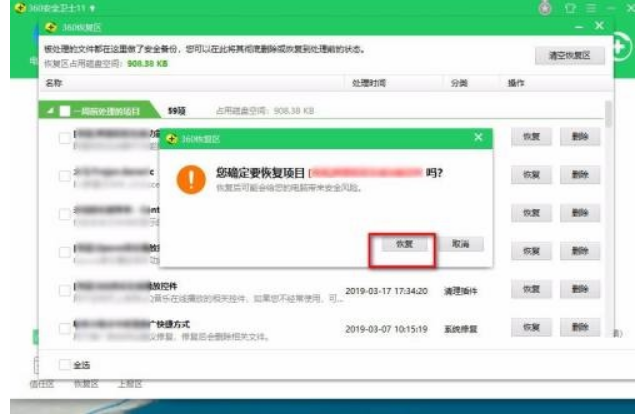Tick the checkbox of the 2019-03-17 17:34:20 row

[x=65, y=291]
